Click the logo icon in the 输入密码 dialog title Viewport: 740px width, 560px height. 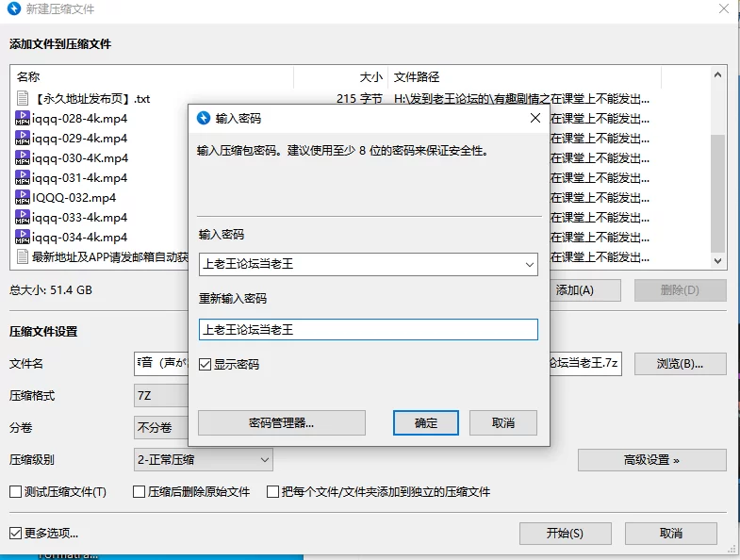(204, 118)
